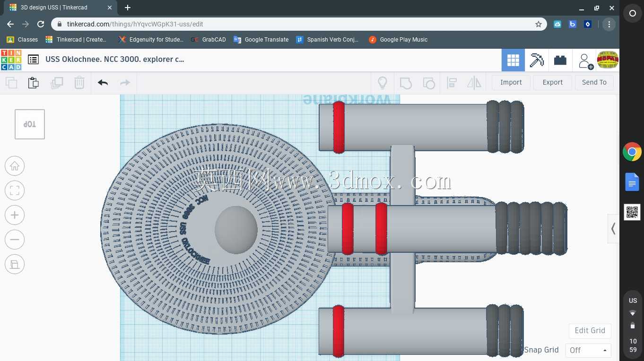Open the Tinkercad Create bookmark

point(76,40)
